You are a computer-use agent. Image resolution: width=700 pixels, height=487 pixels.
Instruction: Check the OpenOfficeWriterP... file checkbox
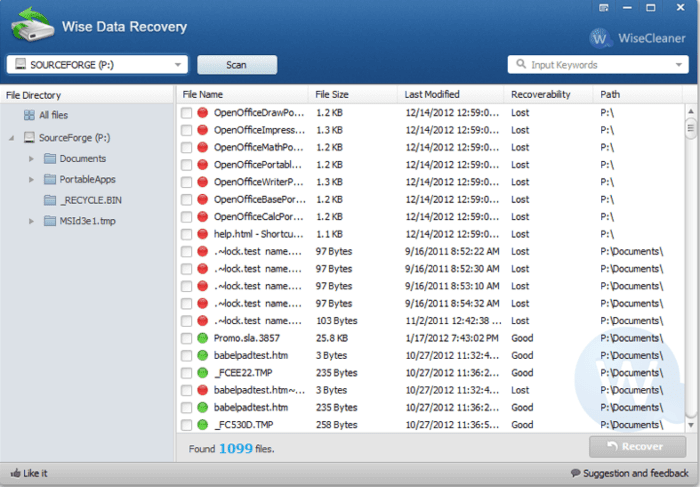187,182
